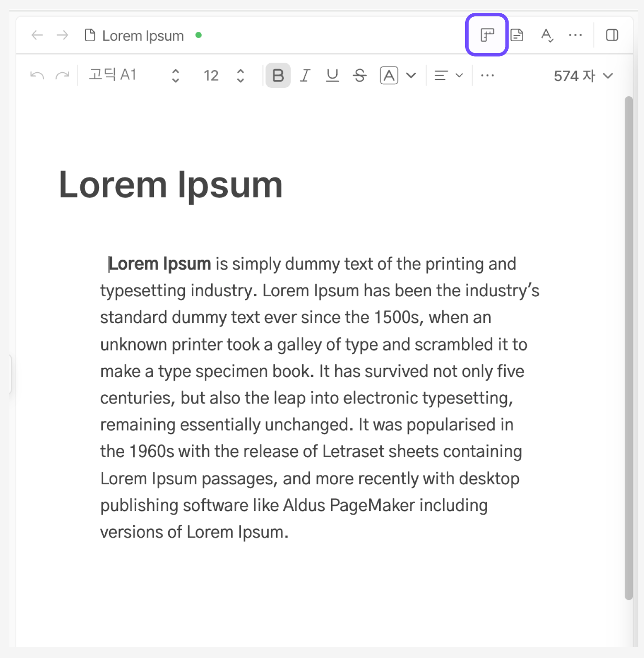The image size is (644, 658).
Task: Toggle bold formatting off
Action: 278,76
